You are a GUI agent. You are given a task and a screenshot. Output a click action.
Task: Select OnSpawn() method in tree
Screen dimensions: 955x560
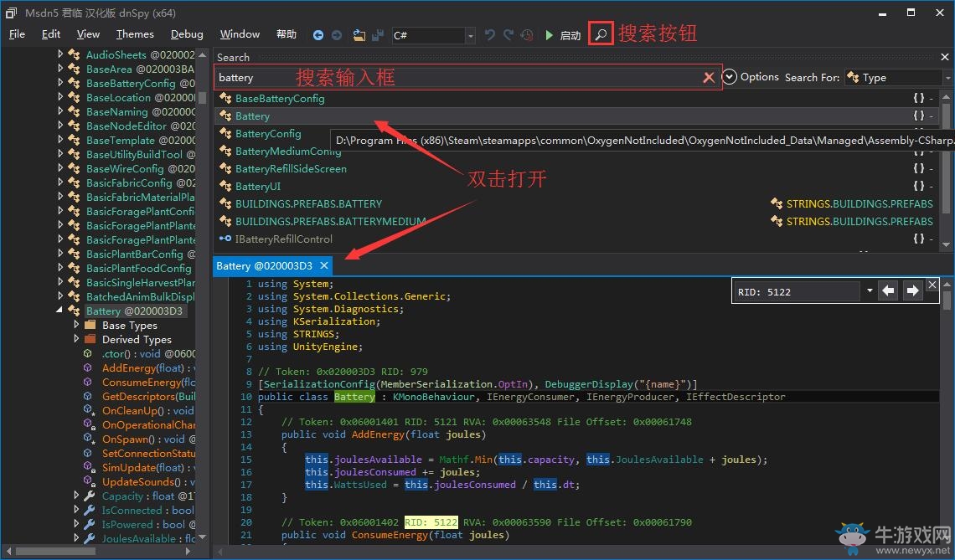pos(148,439)
